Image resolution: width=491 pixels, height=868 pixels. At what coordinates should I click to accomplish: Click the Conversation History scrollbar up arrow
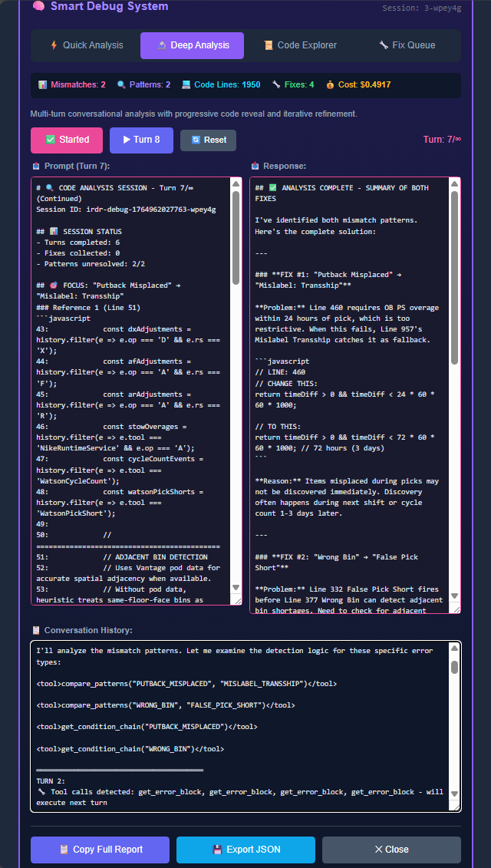coord(454,649)
